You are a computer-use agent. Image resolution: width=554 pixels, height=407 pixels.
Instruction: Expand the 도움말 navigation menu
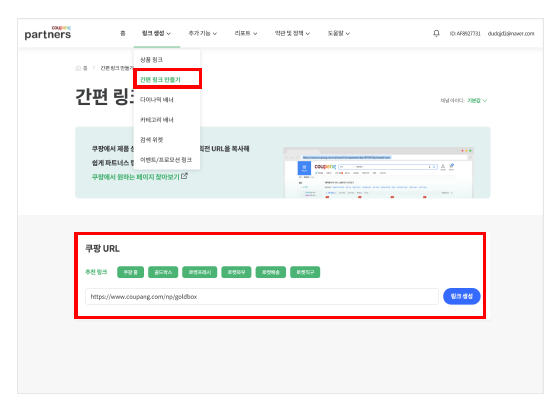(338, 33)
